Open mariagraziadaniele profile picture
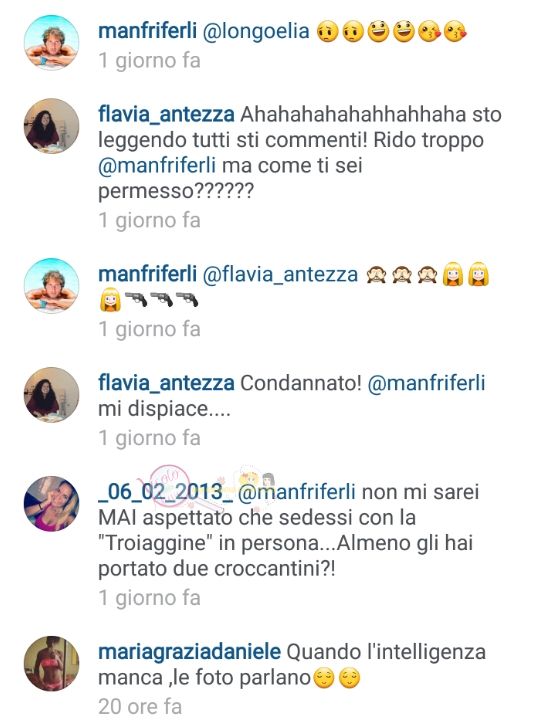Screen dimensions: 553x726 point(51,663)
